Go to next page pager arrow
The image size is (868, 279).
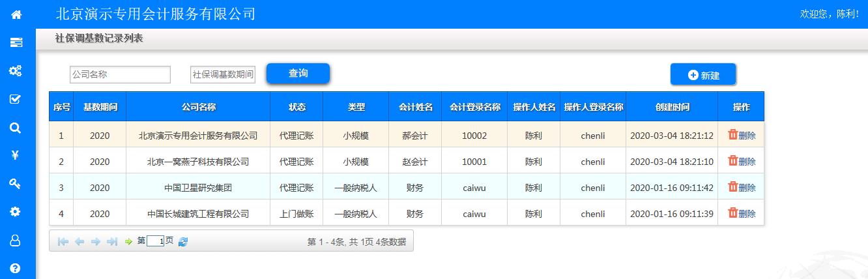click(96, 241)
